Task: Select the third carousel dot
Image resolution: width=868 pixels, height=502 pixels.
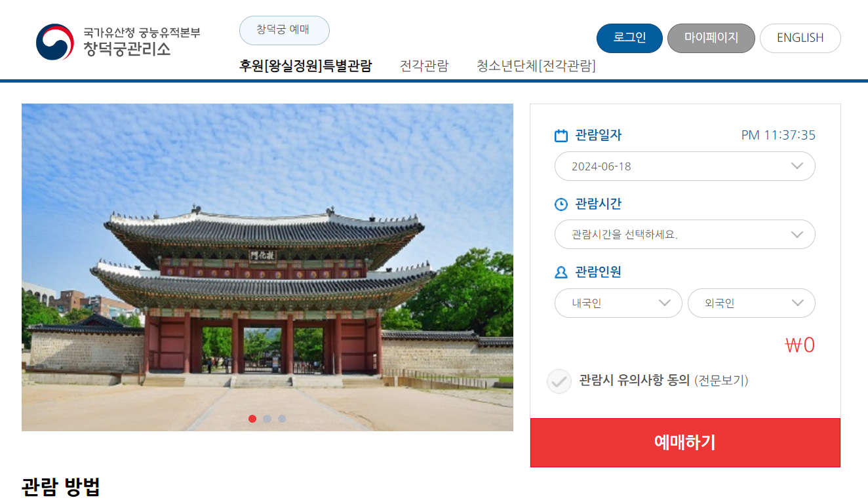Action: [x=282, y=419]
